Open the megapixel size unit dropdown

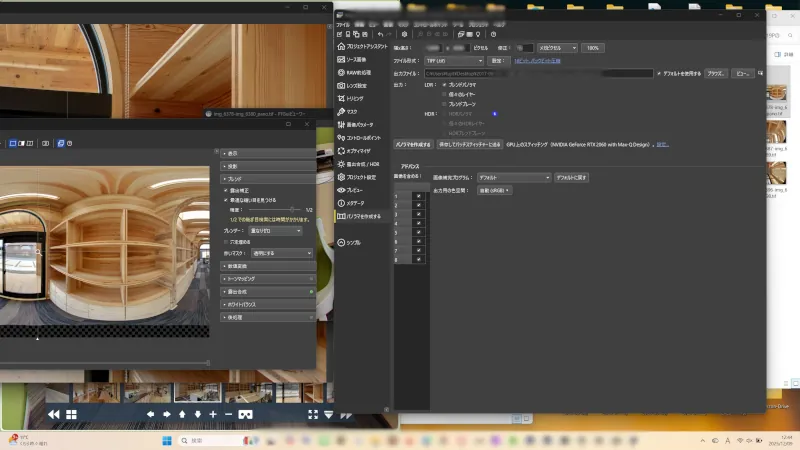(557, 47)
